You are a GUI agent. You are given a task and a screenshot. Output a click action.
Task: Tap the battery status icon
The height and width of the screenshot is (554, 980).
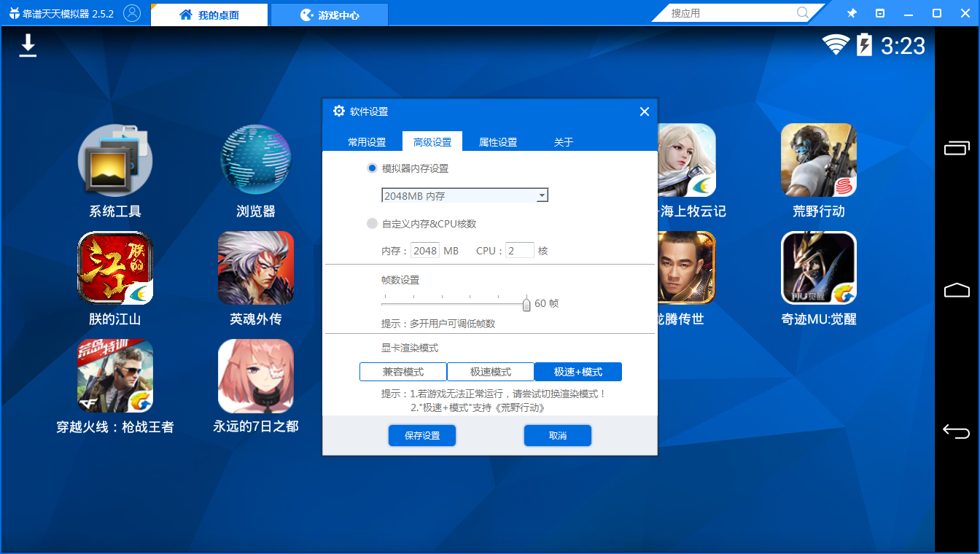[864, 45]
